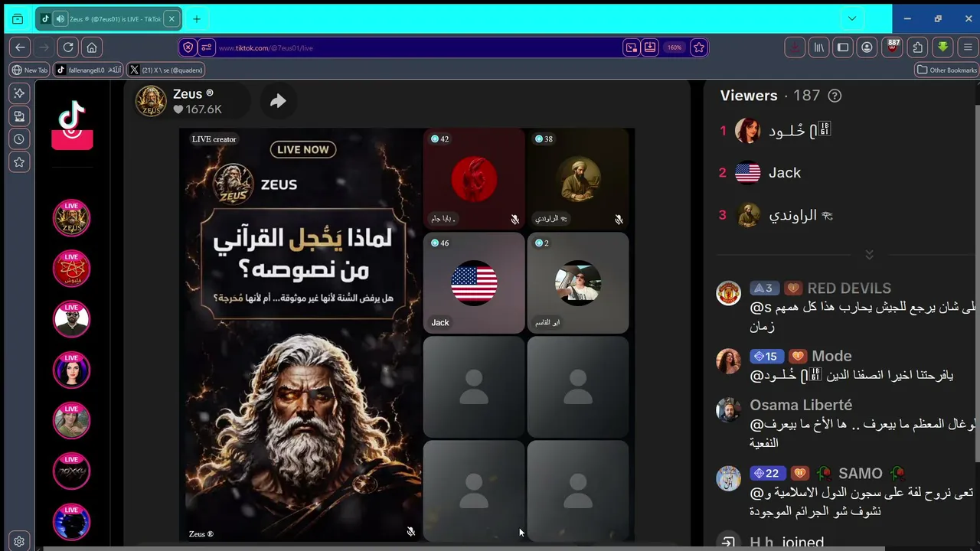The image size is (980, 551).
Task: Open the TikTok logo home link
Action: click(x=72, y=117)
